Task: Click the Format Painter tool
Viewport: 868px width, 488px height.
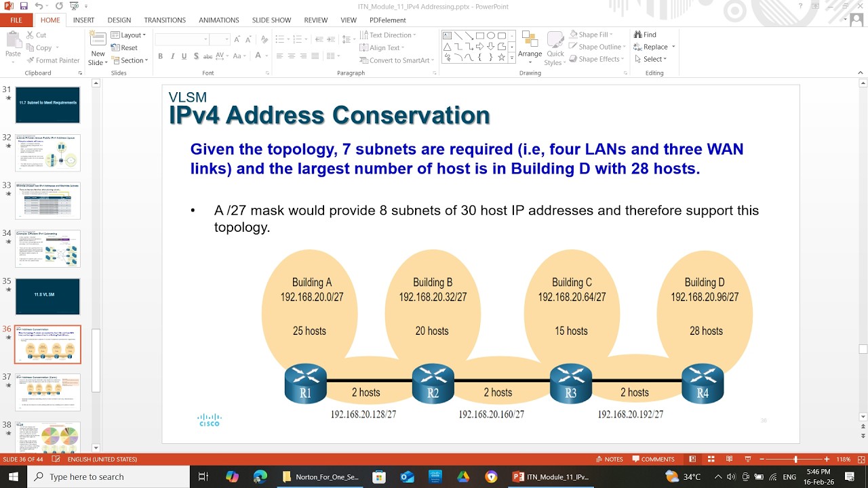Action: (x=53, y=60)
